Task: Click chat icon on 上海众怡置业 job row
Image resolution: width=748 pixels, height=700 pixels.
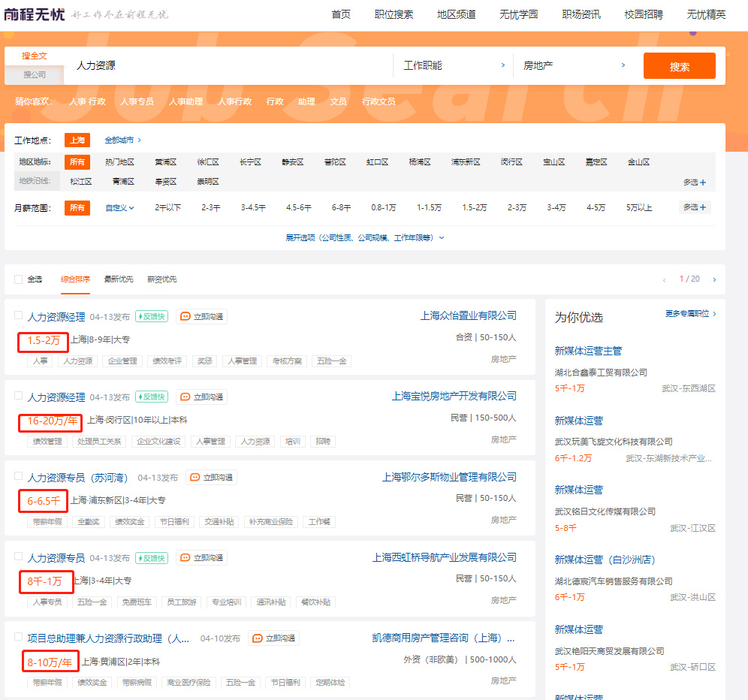Action: click(x=185, y=317)
